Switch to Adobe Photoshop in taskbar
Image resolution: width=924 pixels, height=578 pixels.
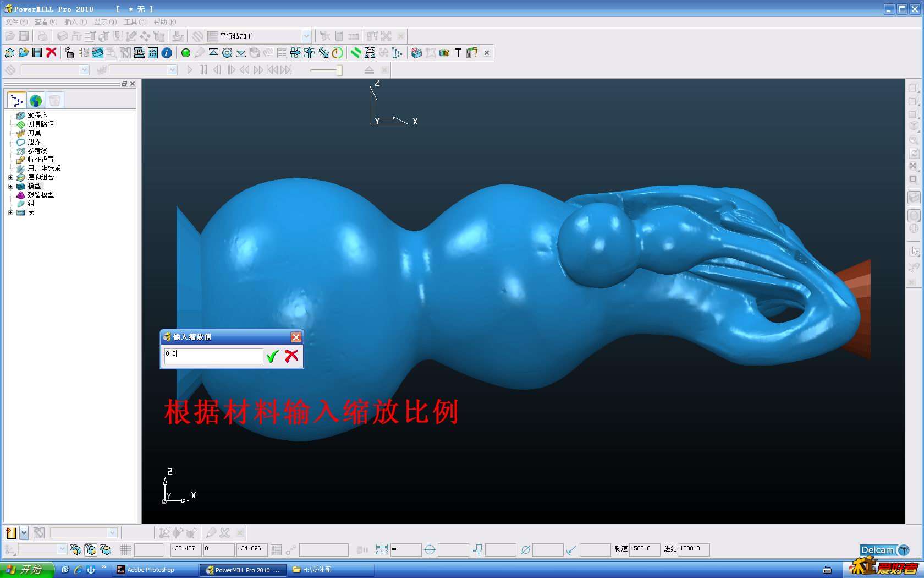156,570
